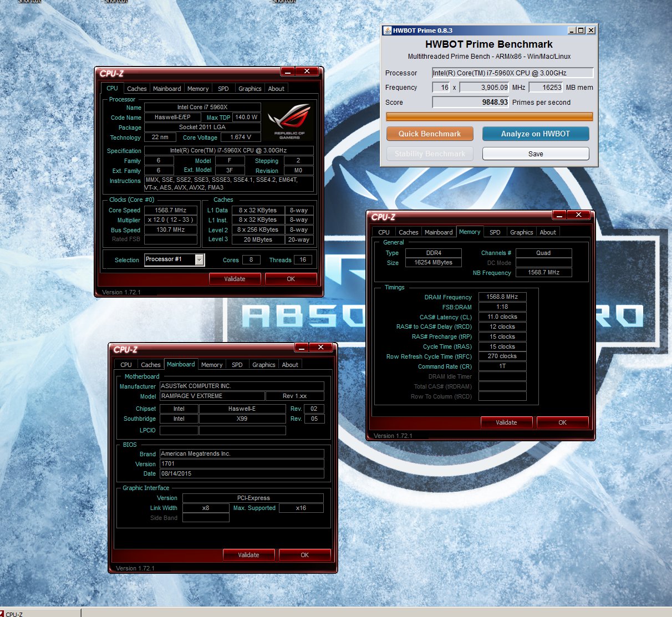Click the ROG Republic of Gamers logo
672x617 pixels.
point(289,120)
